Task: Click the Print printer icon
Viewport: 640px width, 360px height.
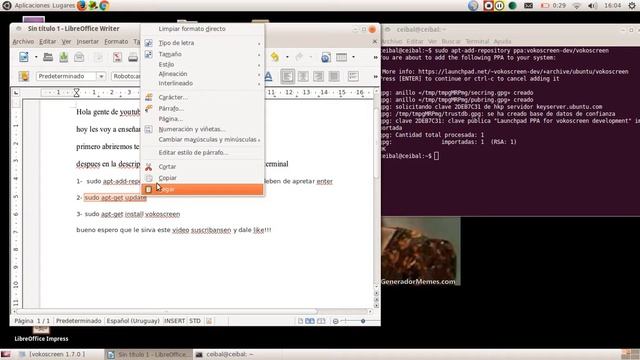Action: point(133,57)
